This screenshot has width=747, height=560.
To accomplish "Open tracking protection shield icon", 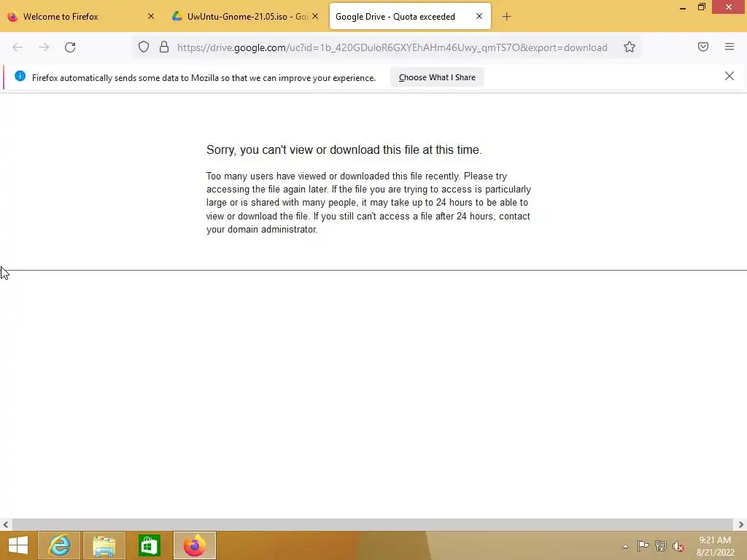I will (x=144, y=47).
